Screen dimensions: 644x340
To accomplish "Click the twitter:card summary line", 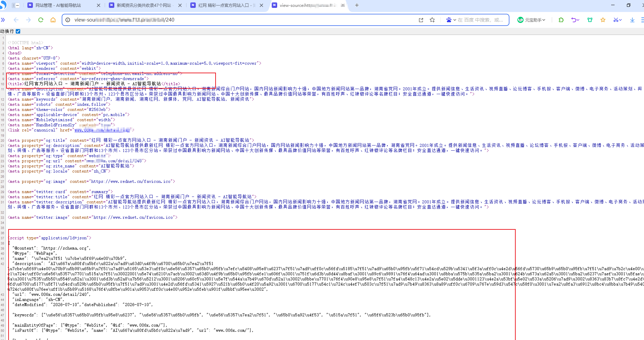I will [x=60, y=192].
